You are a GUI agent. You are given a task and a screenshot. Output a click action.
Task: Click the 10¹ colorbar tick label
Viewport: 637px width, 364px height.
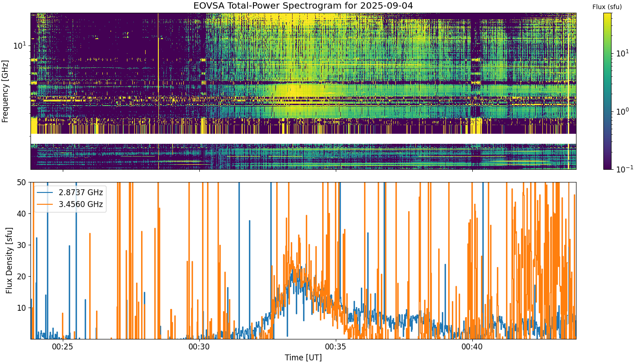point(622,54)
